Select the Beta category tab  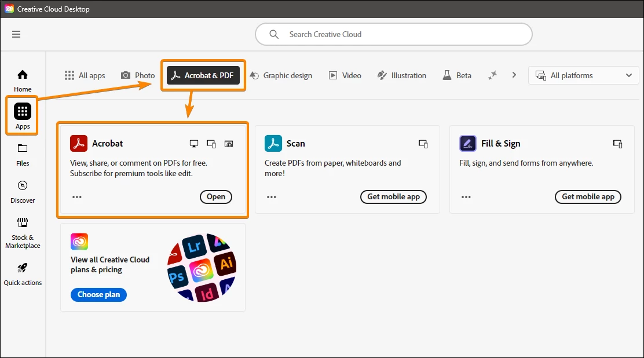point(457,75)
